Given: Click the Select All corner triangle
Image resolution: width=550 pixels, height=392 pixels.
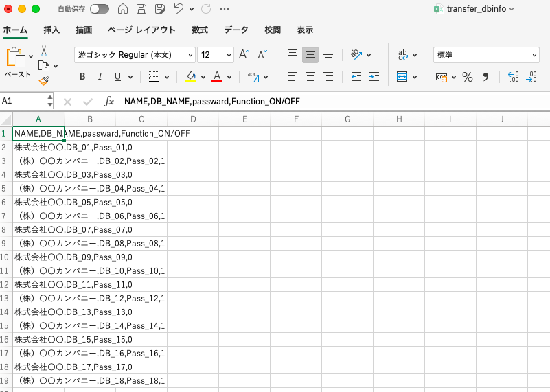Looking at the screenshot, I should [6, 119].
